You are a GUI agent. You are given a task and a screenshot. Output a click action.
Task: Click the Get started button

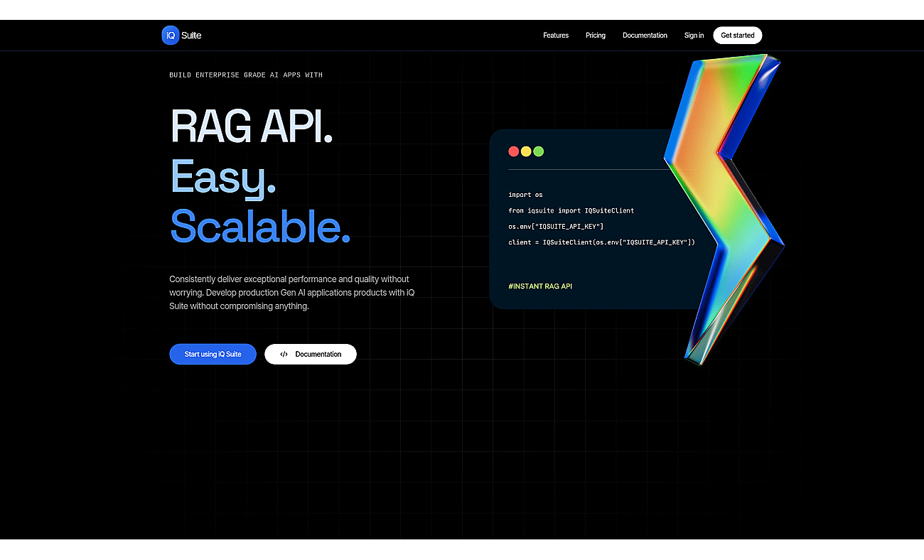tap(738, 36)
